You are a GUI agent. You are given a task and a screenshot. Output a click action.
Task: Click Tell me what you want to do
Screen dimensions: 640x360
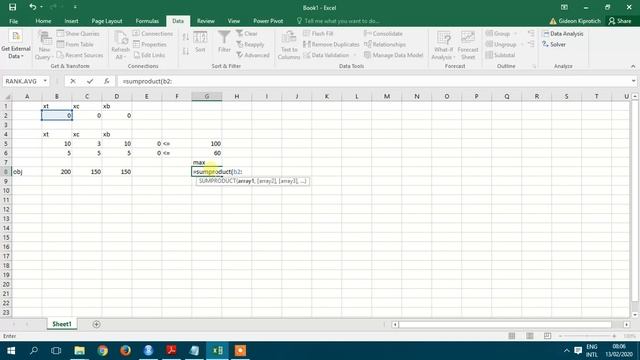point(338,21)
